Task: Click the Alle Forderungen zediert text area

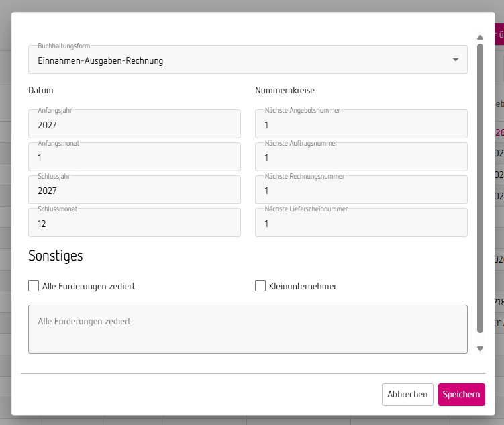Action: tap(248, 329)
